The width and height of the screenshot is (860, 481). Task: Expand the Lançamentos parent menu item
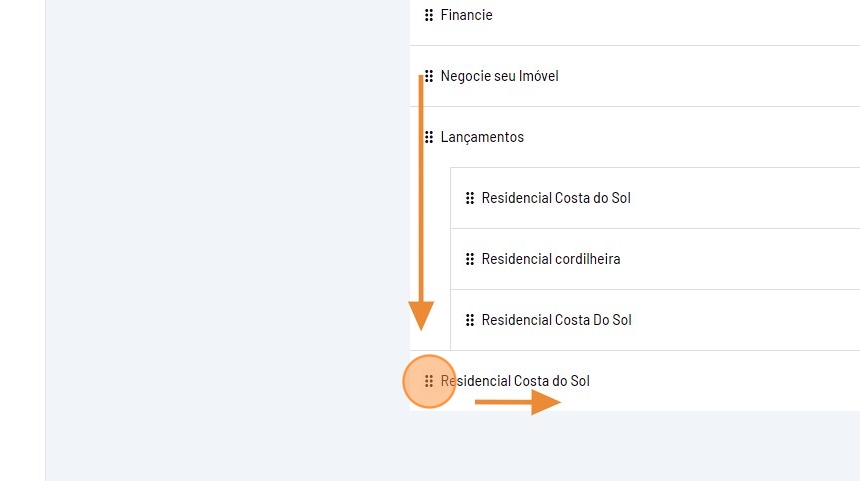pos(482,137)
